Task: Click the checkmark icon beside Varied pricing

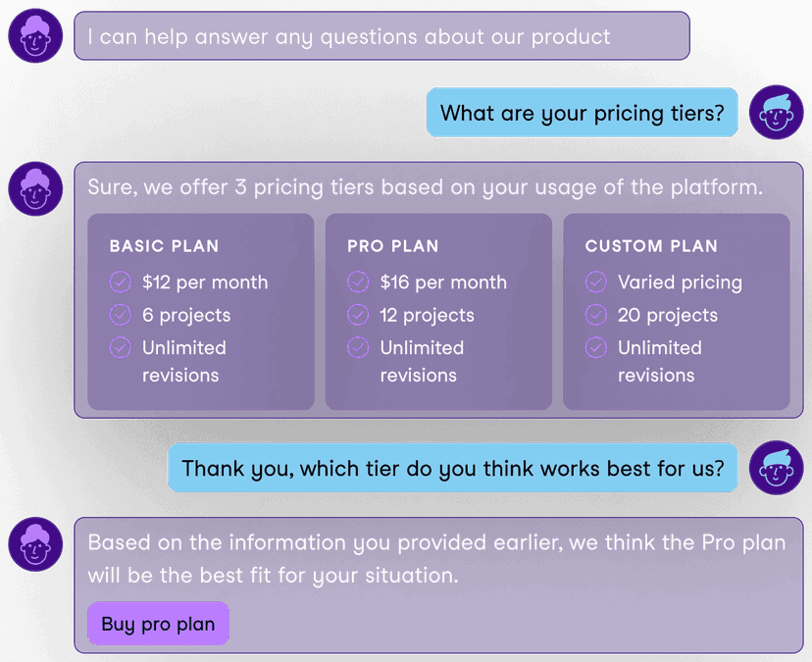Action: (596, 281)
